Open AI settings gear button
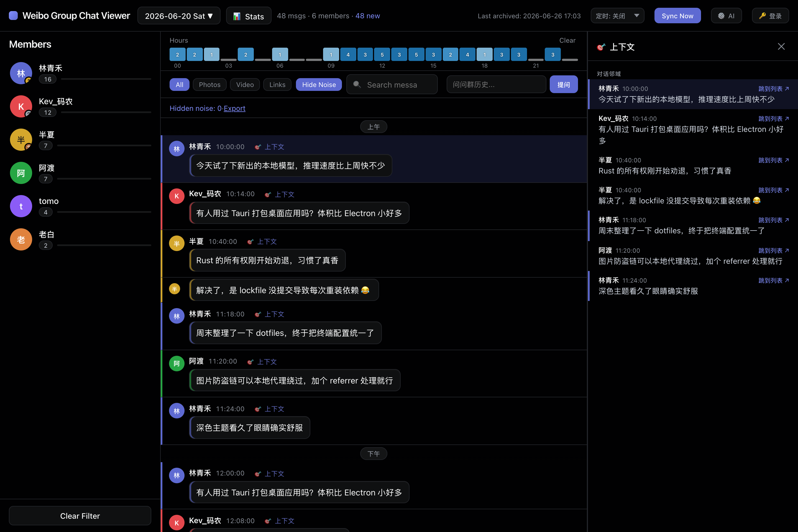Image resolution: width=798 pixels, height=532 pixels. (726, 16)
